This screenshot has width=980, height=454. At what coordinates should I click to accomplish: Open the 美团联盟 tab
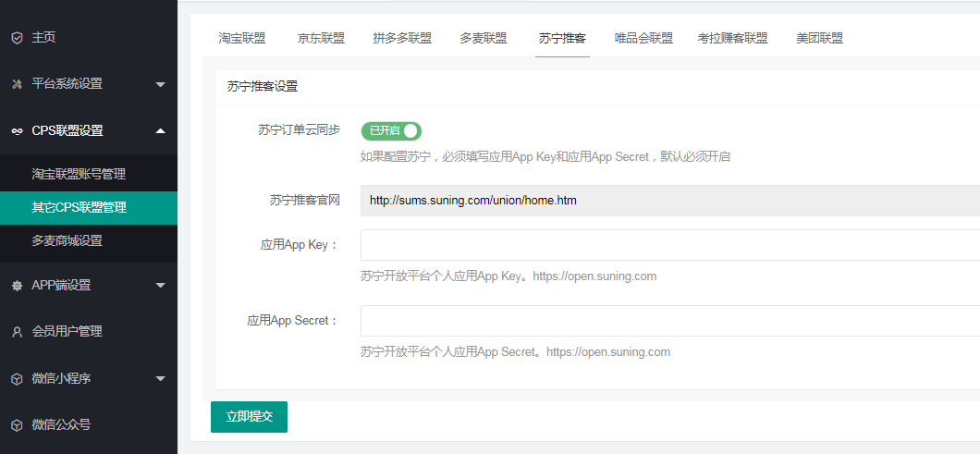click(819, 38)
